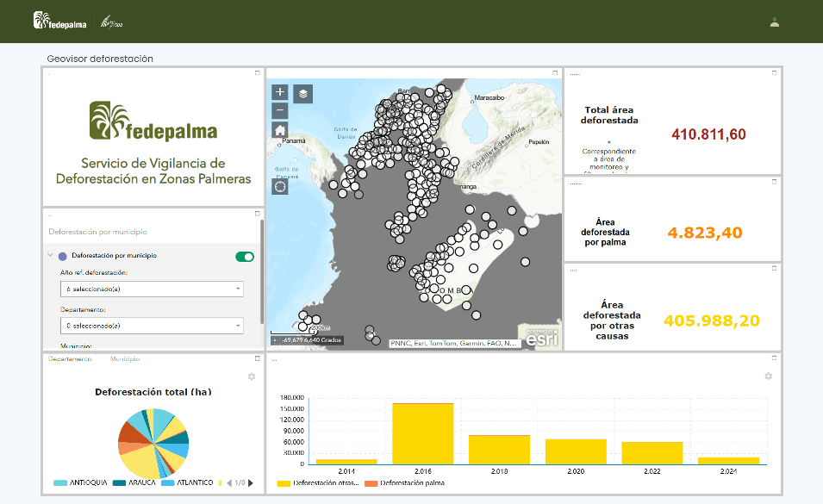The width and height of the screenshot is (823, 504).
Task: Open the user account profile icon
Action: [x=775, y=22]
